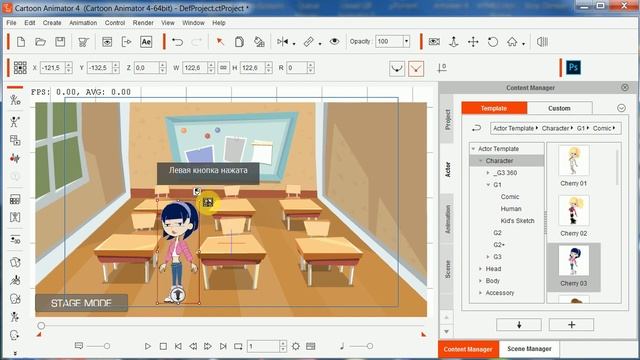640x360 pixels.
Task: Click the apply down-arrow button
Action: click(x=519, y=325)
